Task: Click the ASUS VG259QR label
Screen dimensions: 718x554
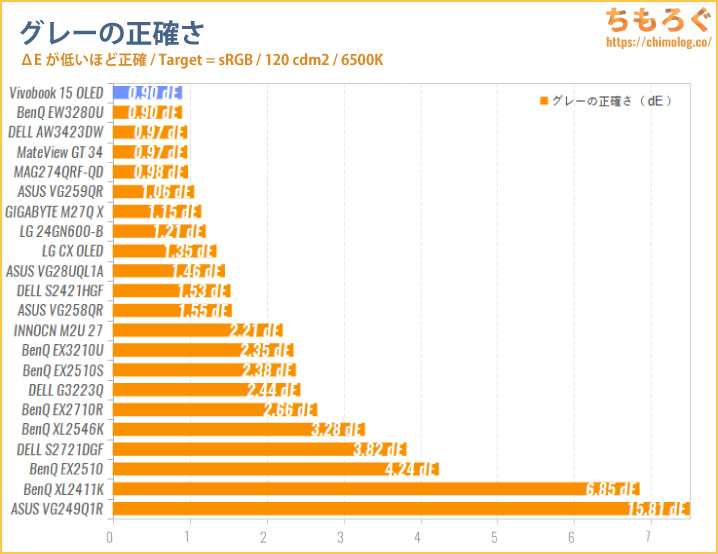Action: [60, 192]
